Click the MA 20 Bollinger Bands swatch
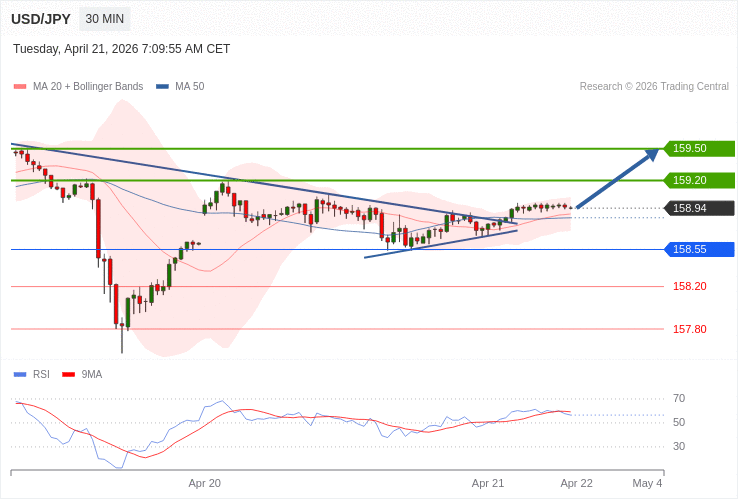This screenshot has width=738, height=500. coord(20,87)
